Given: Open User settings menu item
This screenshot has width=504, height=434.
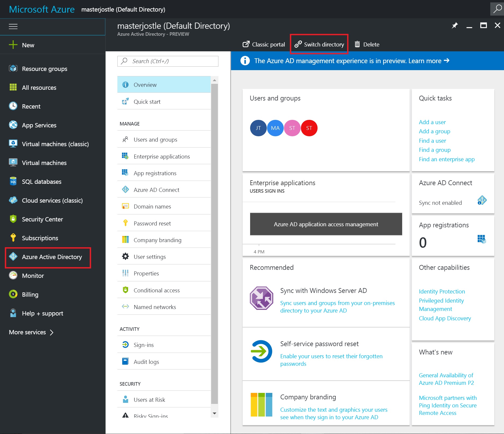Looking at the screenshot, I should point(164,257).
